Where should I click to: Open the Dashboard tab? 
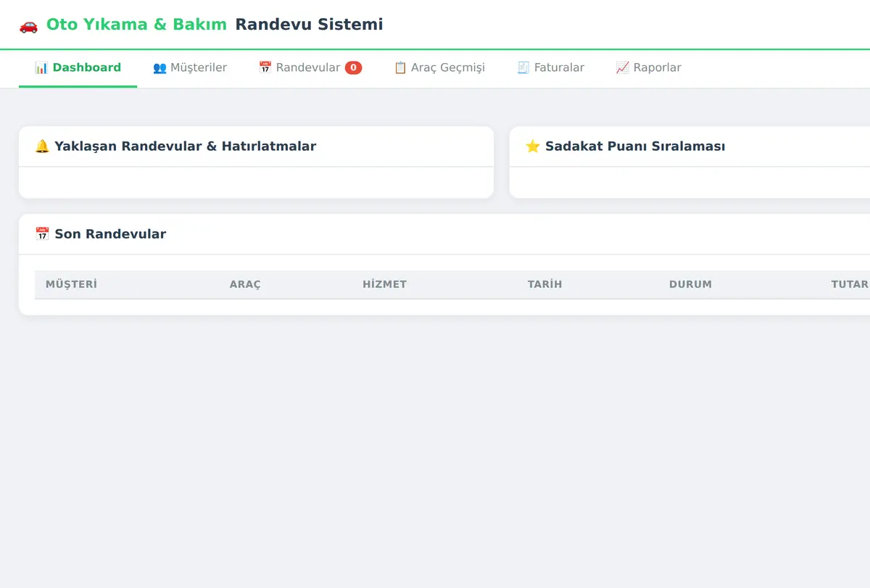pyautogui.click(x=78, y=68)
